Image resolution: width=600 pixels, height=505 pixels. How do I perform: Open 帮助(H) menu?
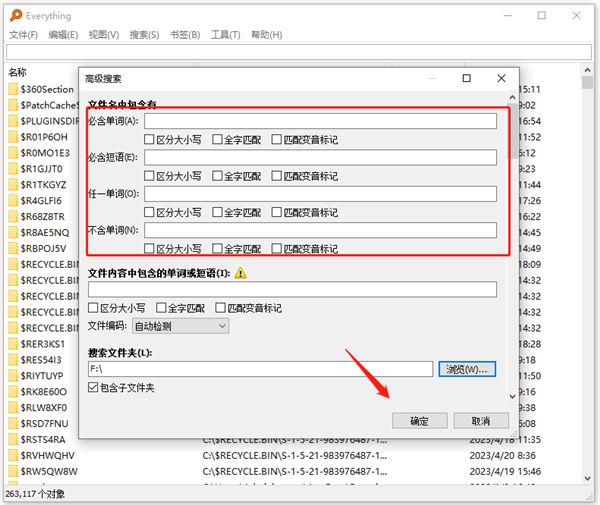267,35
